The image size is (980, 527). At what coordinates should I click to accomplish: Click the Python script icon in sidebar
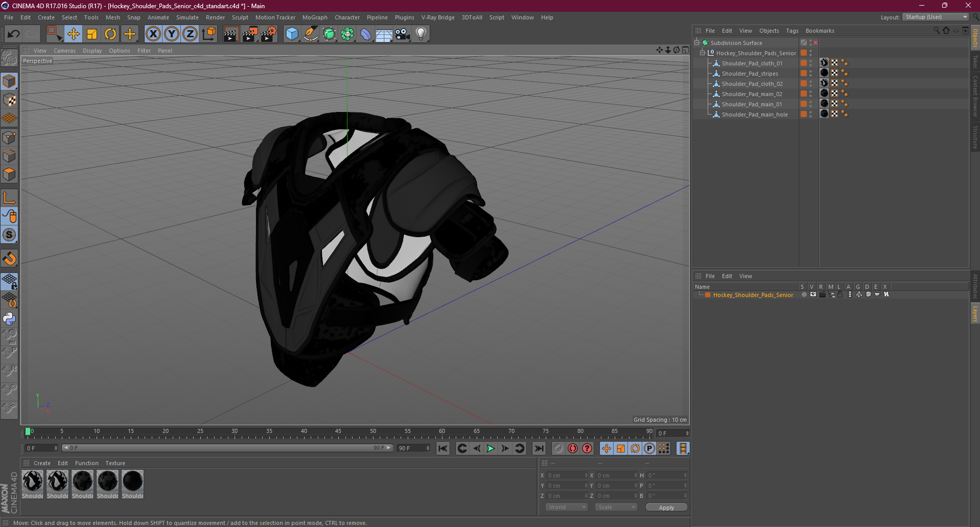coord(9,319)
